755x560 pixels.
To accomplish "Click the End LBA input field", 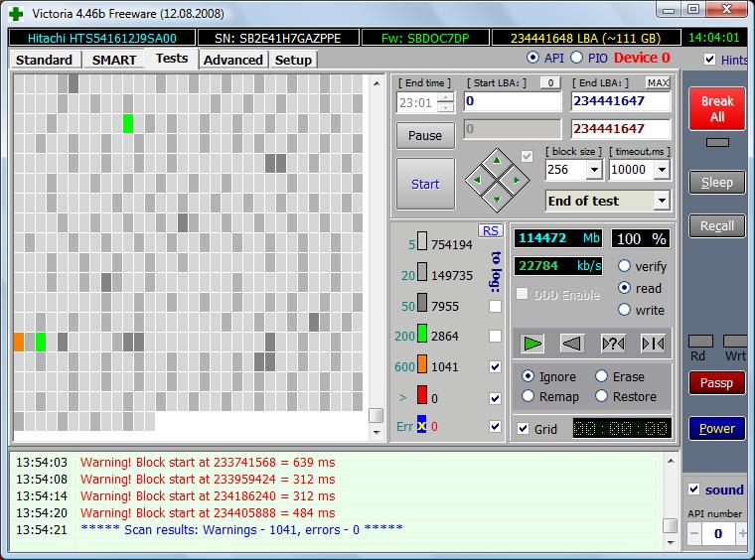I will 621,101.
